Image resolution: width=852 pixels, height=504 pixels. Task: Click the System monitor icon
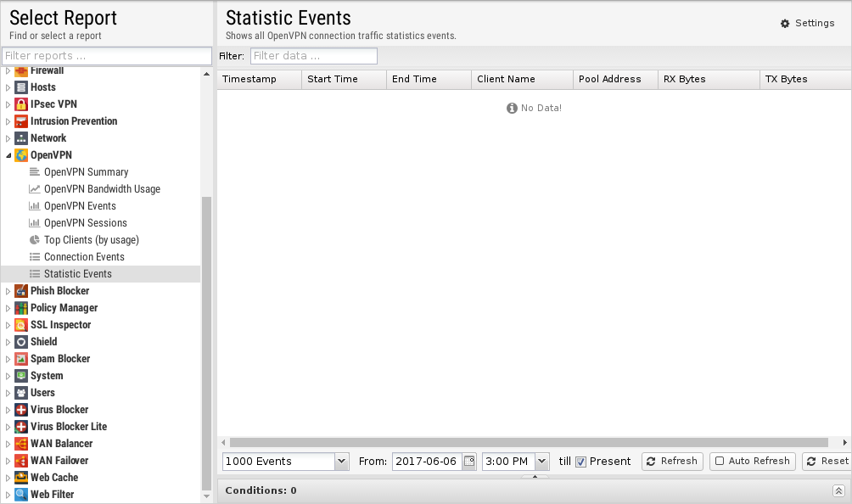click(x=21, y=375)
